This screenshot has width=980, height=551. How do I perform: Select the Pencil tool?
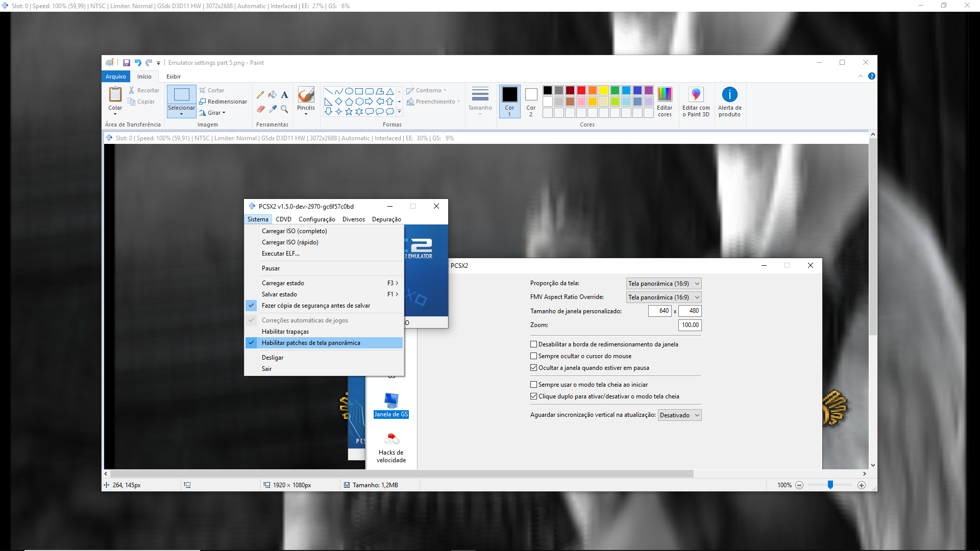tap(260, 95)
